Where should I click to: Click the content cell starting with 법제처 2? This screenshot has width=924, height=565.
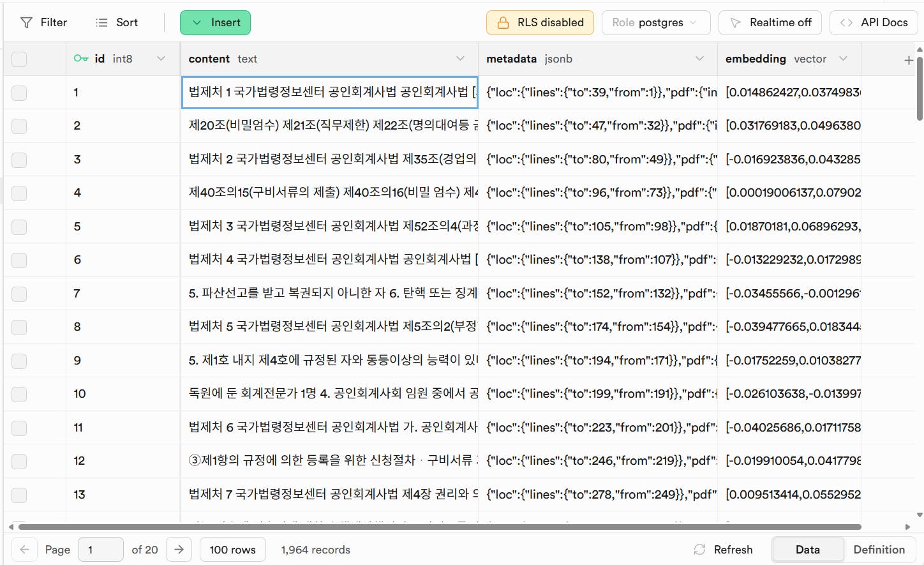330,160
